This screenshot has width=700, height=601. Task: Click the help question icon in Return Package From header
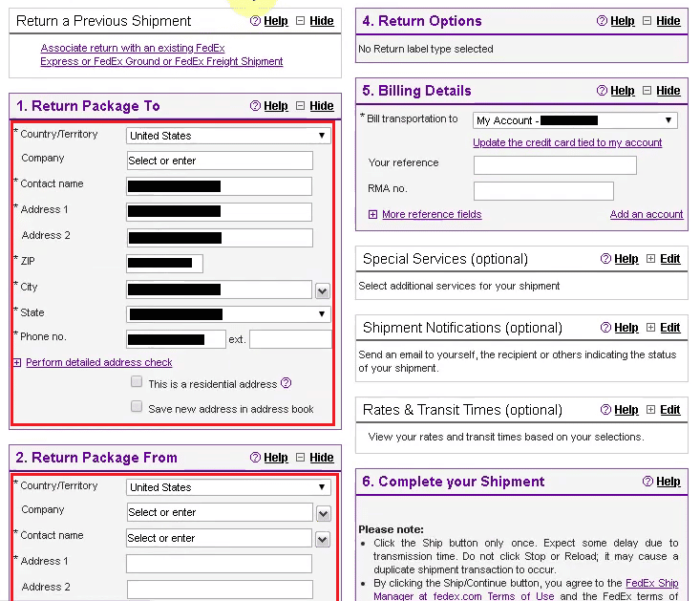(255, 458)
